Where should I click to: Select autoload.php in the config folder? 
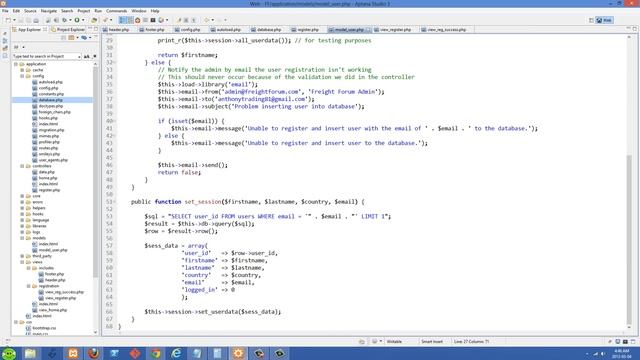point(51,82)
